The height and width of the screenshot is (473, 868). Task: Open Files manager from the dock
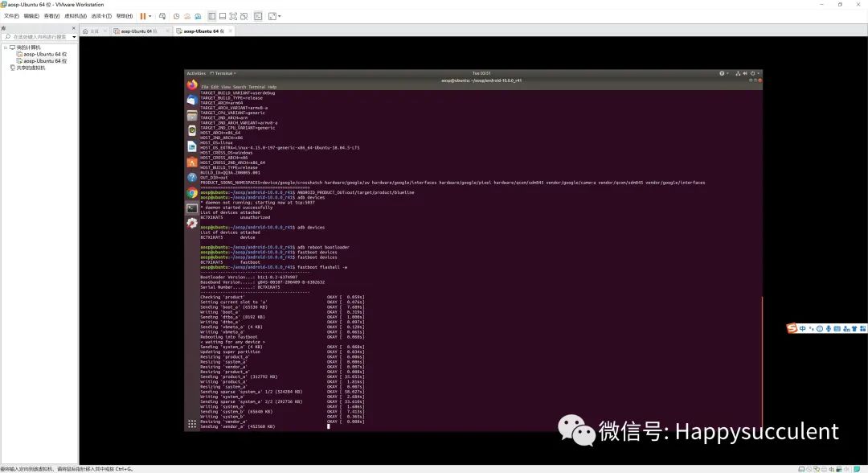[x=192, y=116]
